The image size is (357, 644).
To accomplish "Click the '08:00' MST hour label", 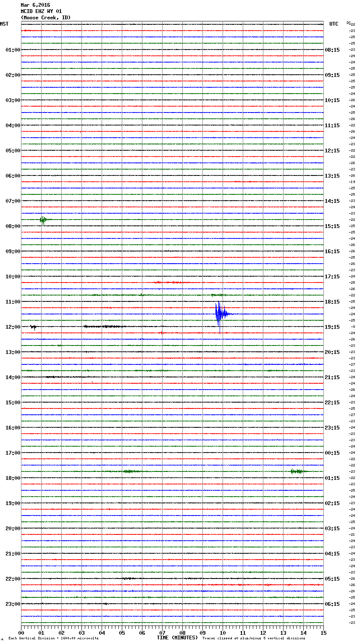I will point(13,226).
